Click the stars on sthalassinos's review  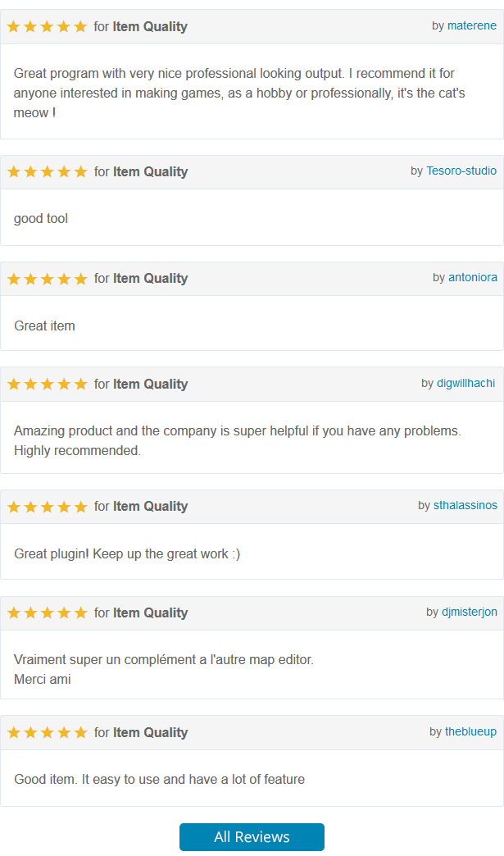(47, 506)
